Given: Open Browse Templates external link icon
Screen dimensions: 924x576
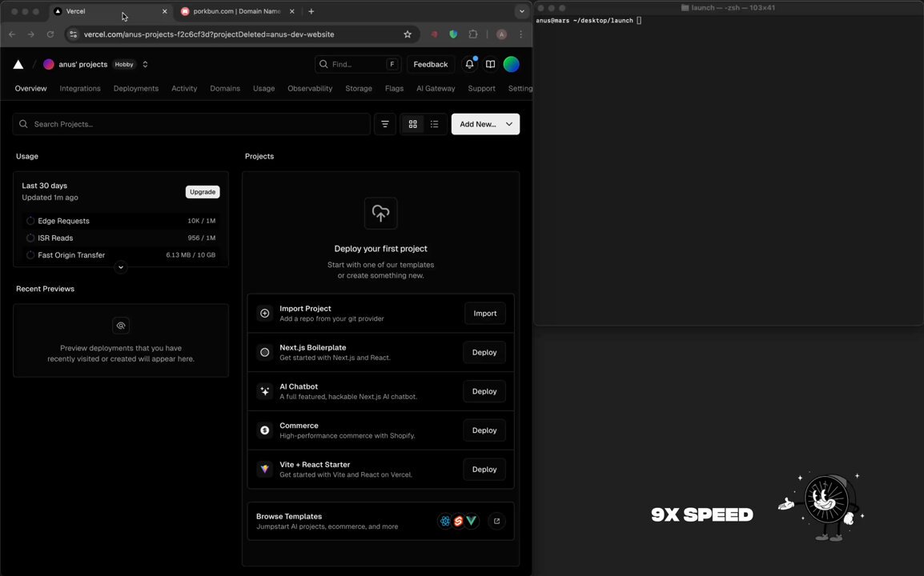Looking at the screenshot, I should point(496,522).
